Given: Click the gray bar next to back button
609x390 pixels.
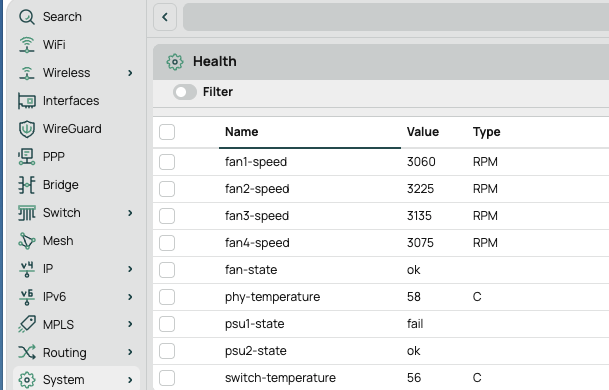Looking at the screenshot, I should (396, 17).
